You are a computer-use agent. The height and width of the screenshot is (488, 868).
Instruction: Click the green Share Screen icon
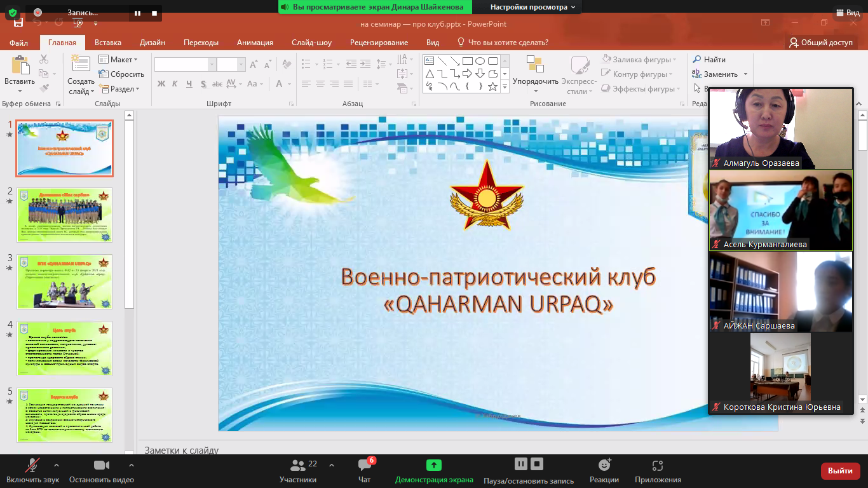[x=434, y=466]
